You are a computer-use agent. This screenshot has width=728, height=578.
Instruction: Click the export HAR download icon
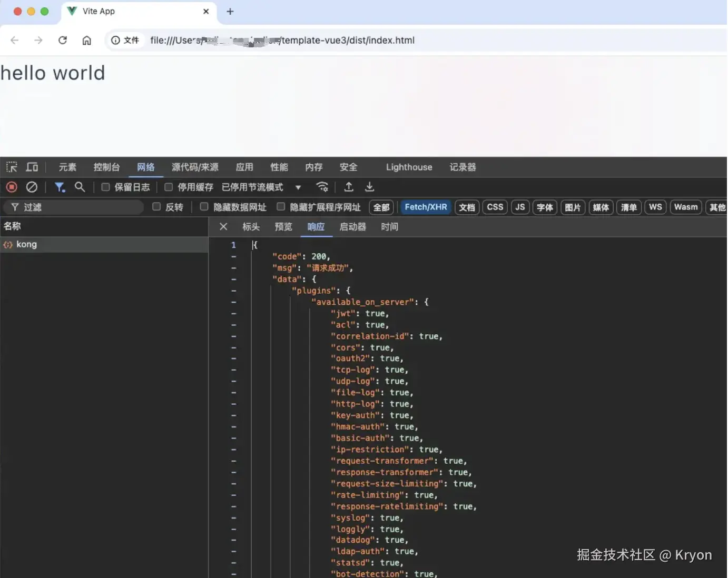point(370,187)
